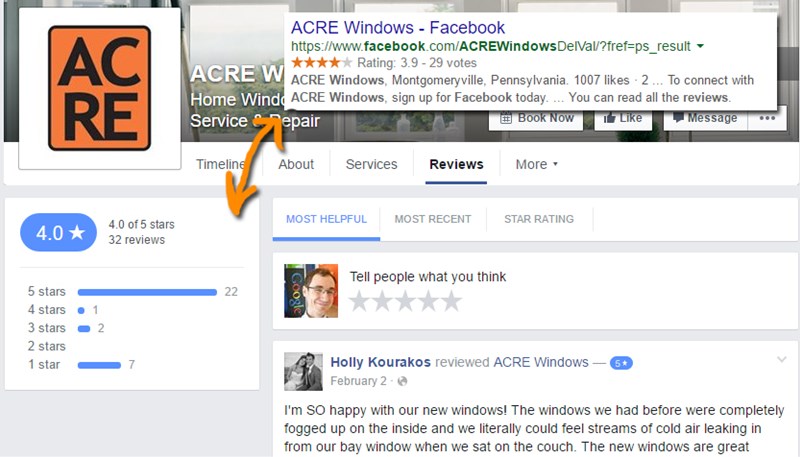Sort reviews by Most Recent
The width and height of the screenshot is (800, 457).
click(432, 219)
